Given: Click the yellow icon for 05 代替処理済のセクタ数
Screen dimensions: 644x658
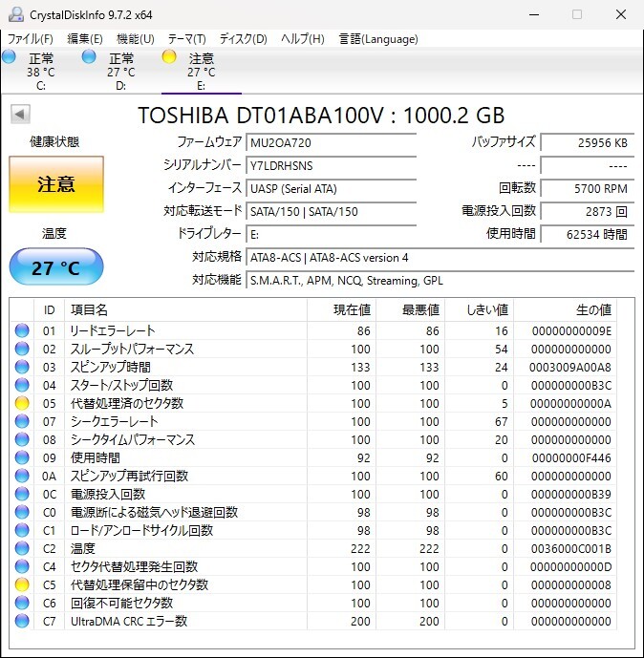Looking at the screenshot, I should (x=22, y=403).
